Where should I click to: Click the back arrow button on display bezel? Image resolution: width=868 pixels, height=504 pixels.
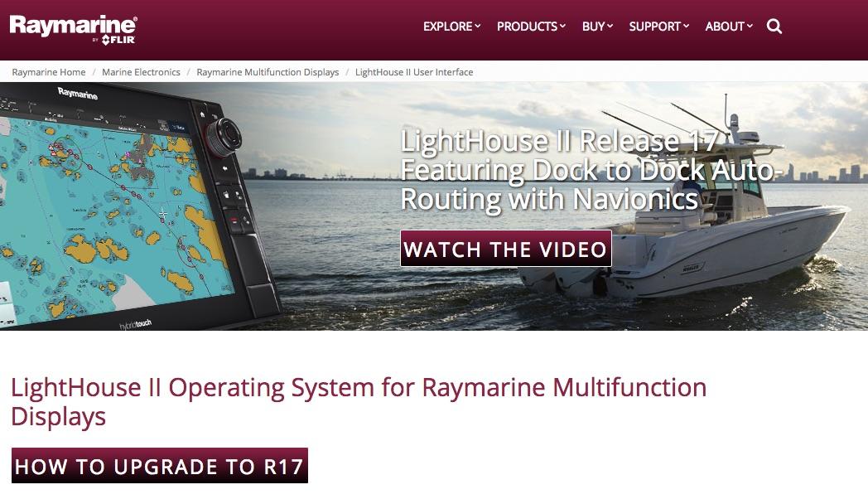[225, 167]
